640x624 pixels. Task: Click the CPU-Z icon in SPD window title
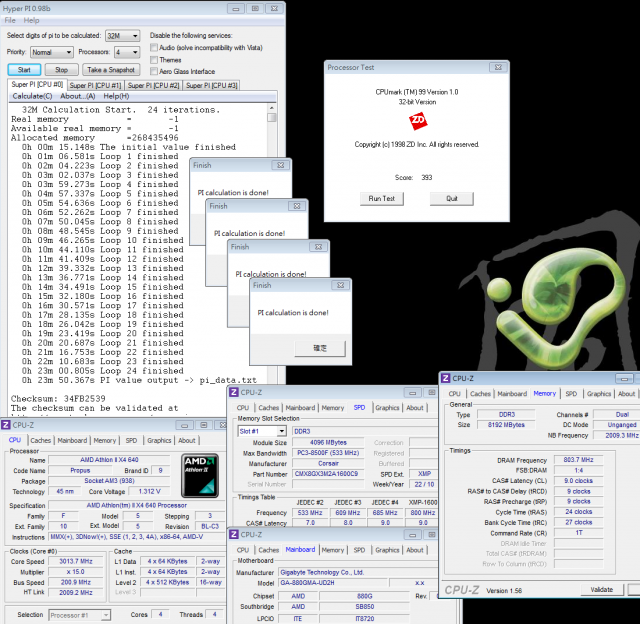pos(234,392)
